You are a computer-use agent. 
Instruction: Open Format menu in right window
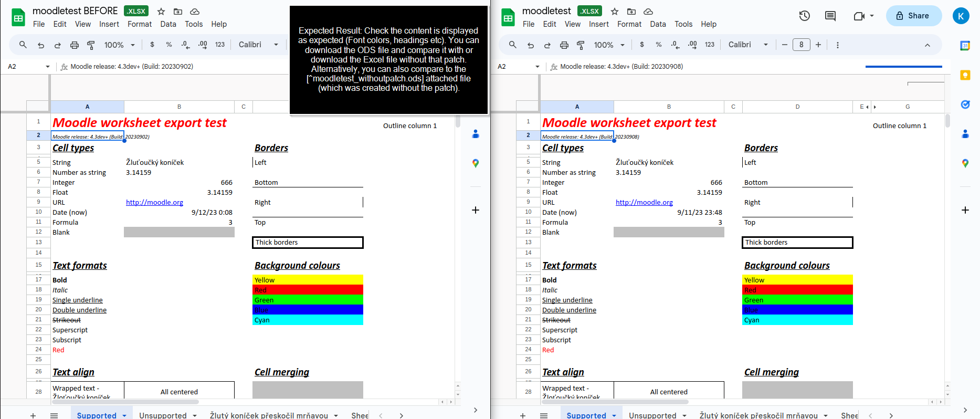click(629, 24)
